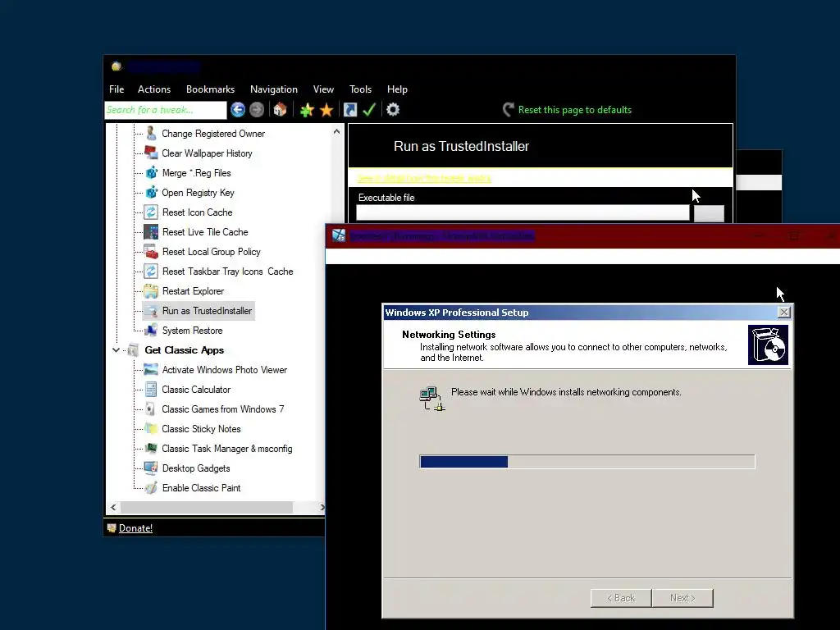Collapse the Get Classic Apps tree group

tap(116, 349)
